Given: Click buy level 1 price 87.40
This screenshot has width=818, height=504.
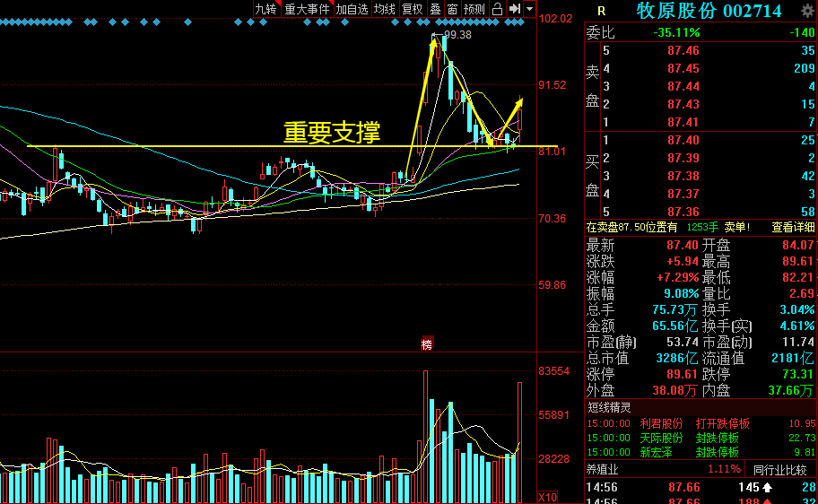Looking at the screenshot, I should (683, 140).
